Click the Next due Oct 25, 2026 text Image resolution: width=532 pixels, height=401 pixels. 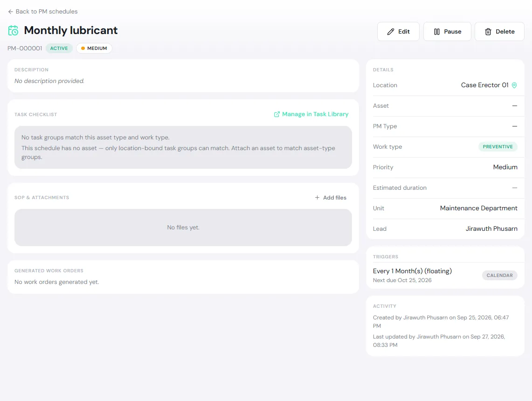point(402,280)
